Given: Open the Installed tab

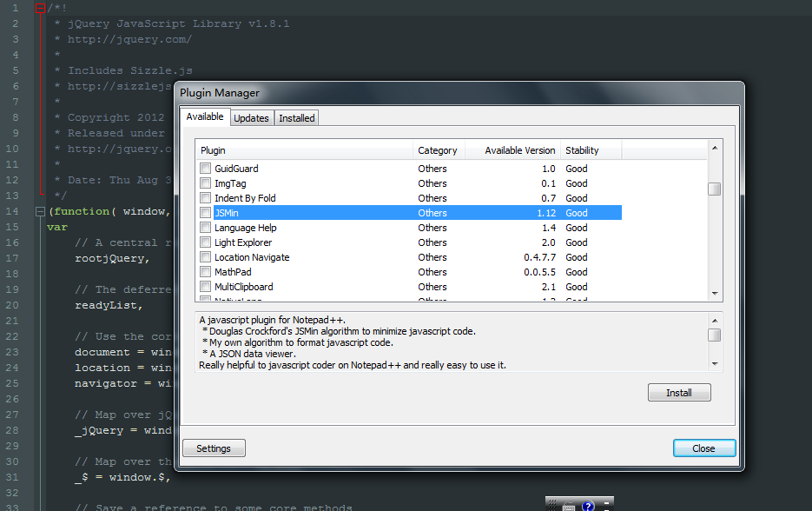Looking at the screenshot, I should 296,117.
